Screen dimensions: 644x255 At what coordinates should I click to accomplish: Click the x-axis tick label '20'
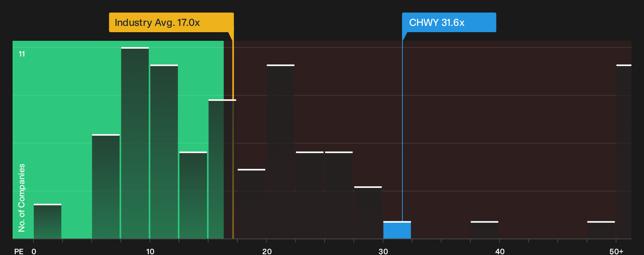tap(267, 251)
